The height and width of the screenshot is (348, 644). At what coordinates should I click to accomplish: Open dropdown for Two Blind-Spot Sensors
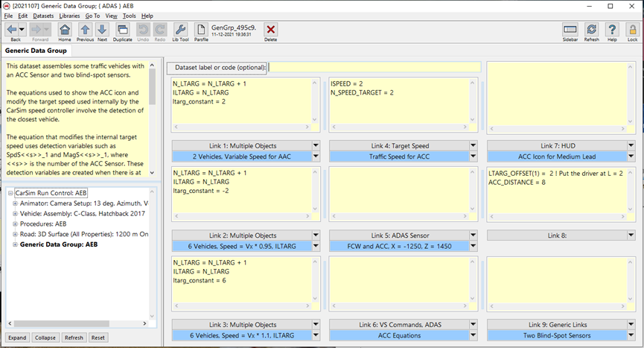point(631,335)
